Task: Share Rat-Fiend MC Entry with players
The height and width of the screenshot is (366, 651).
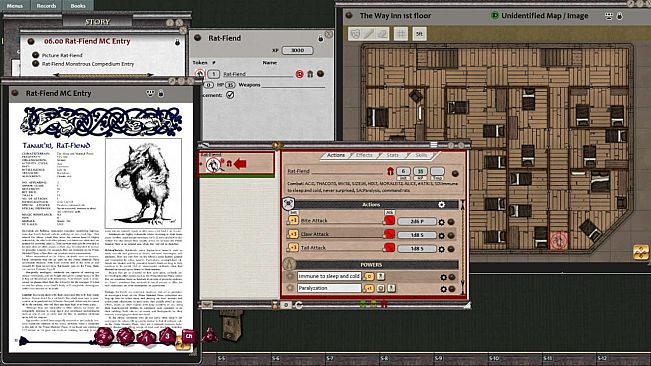Action: tap(150, 93)
